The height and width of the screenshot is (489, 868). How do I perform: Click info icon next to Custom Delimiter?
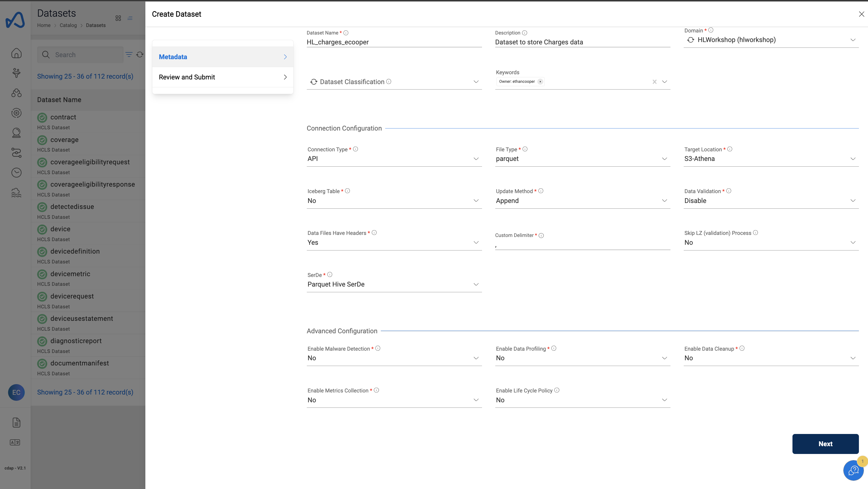(541, 235)
